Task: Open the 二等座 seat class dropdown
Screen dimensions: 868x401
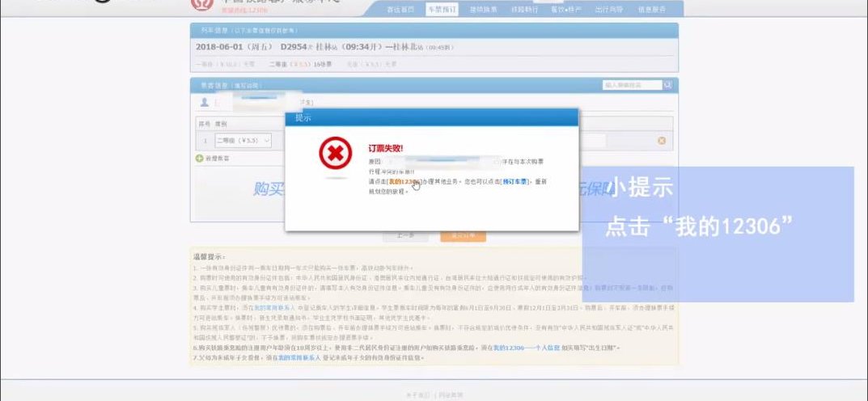Action: (243, 141)
